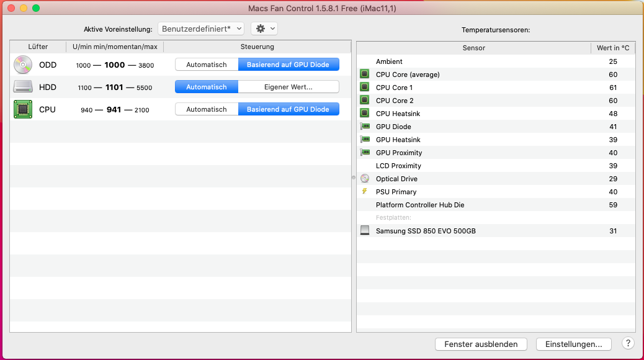Click the GPU Heatsink card icon

pos(365,139)
